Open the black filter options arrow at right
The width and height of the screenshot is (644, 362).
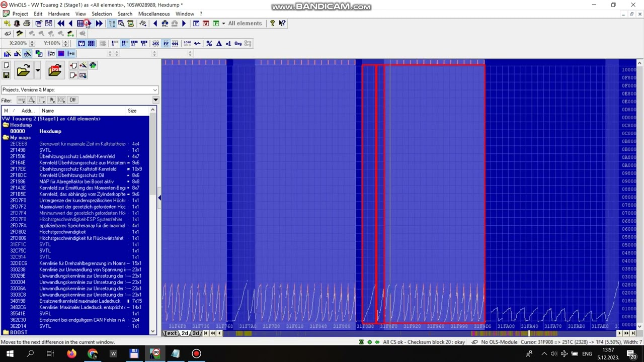[x=155, y=100]
